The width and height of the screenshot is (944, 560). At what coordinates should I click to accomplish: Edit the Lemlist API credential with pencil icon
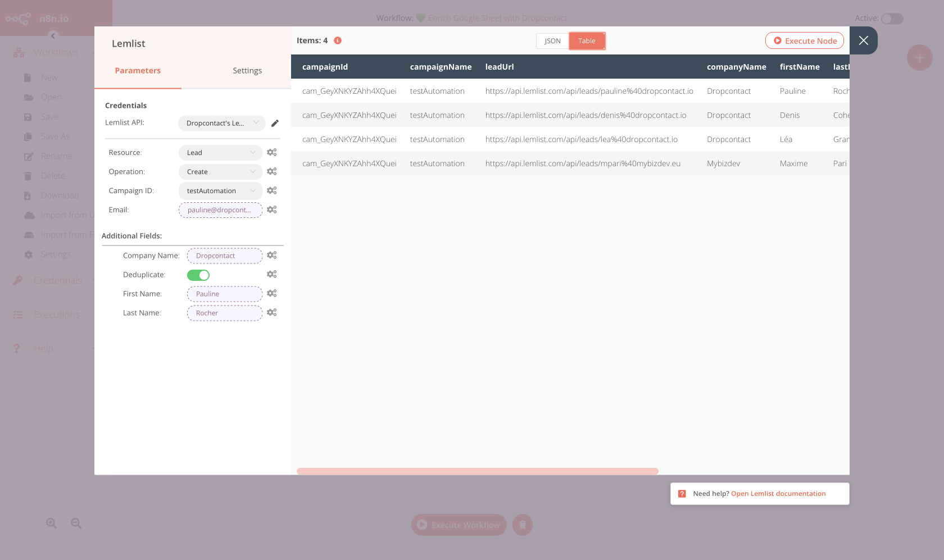(275, 122)
